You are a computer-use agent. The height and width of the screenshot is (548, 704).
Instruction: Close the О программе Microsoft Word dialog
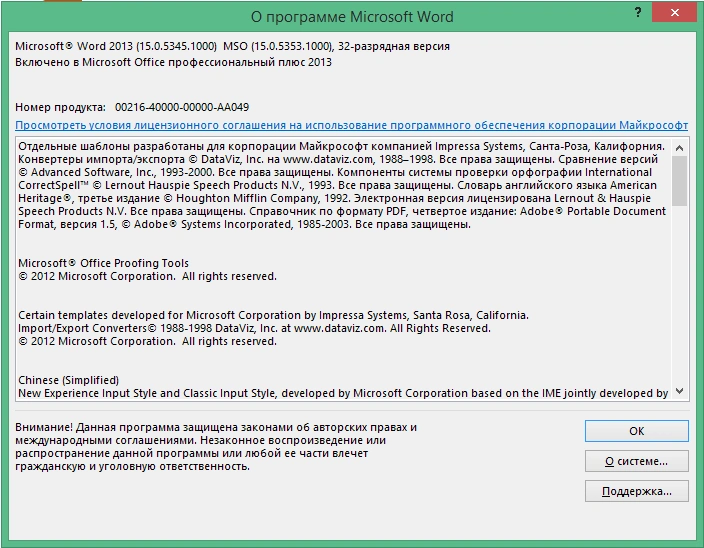pos(674,13)
